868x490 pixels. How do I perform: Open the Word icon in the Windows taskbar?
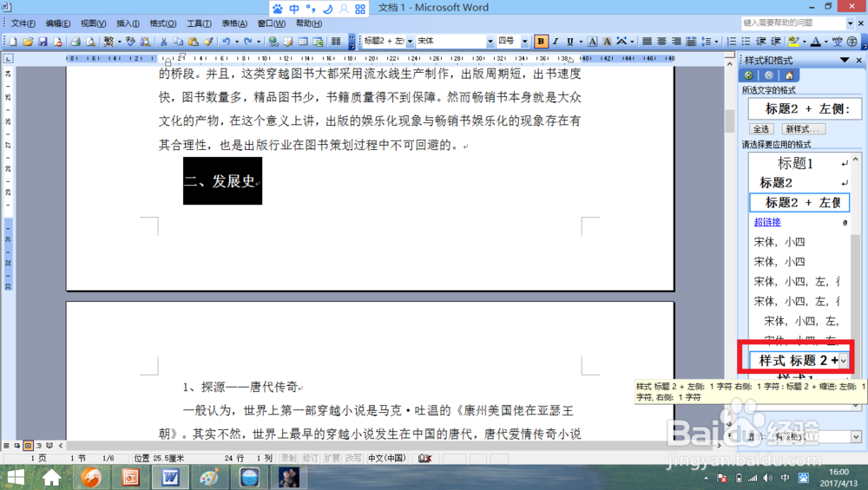(x=170, y=477)
